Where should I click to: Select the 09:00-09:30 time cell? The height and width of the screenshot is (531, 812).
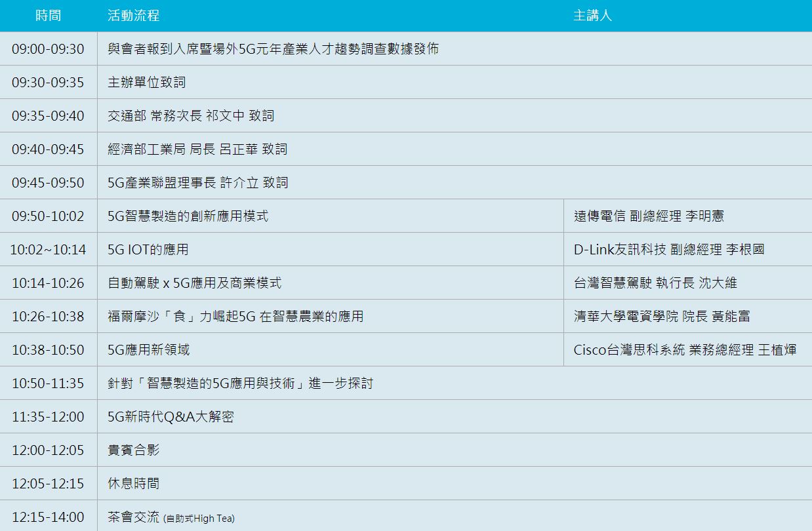(48, 49)
